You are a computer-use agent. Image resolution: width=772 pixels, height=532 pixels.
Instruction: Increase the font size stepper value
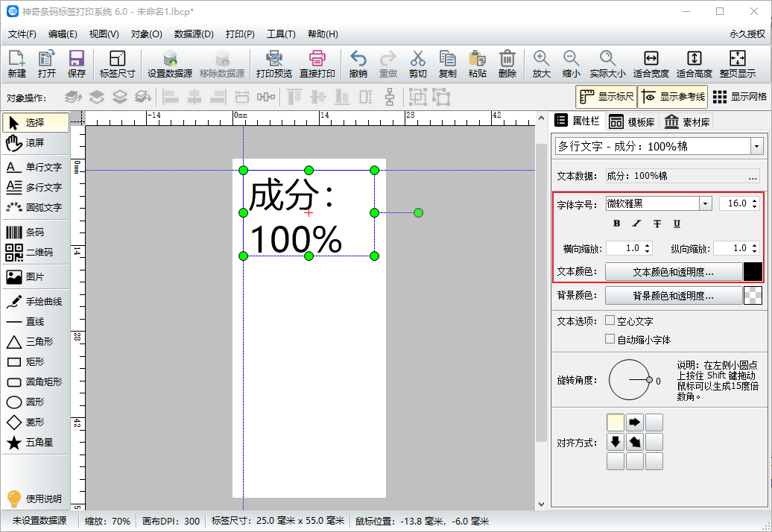coord(755,200)
